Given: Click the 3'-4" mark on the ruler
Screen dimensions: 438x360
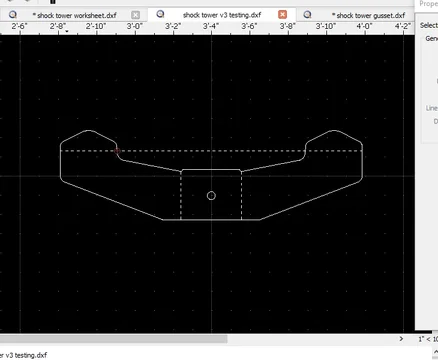Looking at the screenshot, I should click(211, 26).
